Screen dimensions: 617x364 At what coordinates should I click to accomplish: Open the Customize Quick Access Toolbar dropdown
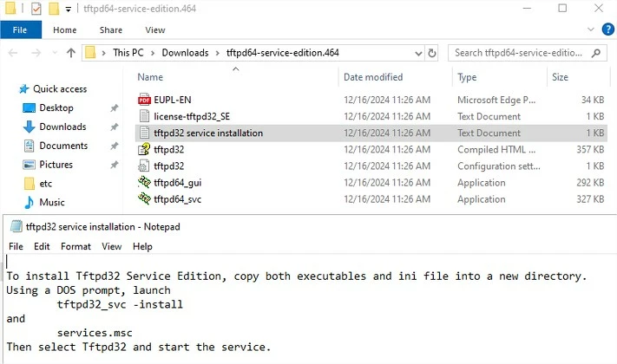tap(68, 9)
